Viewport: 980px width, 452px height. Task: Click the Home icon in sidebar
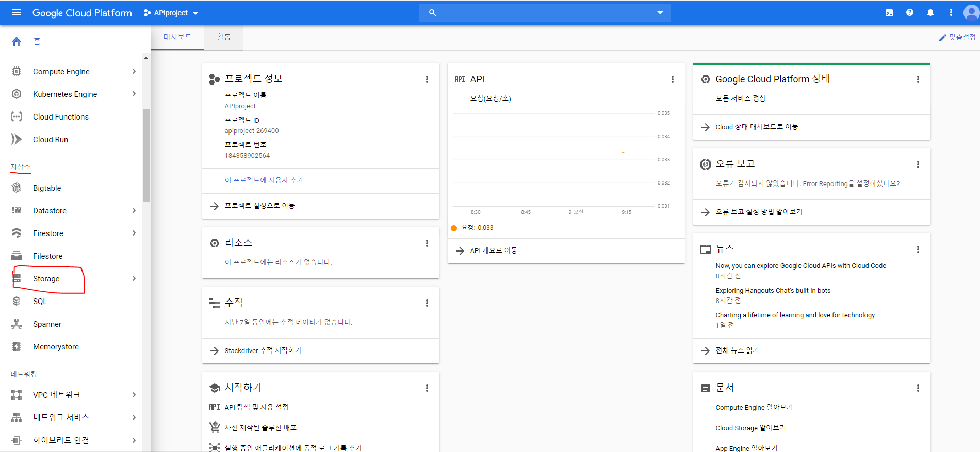[x=17, y=42]
